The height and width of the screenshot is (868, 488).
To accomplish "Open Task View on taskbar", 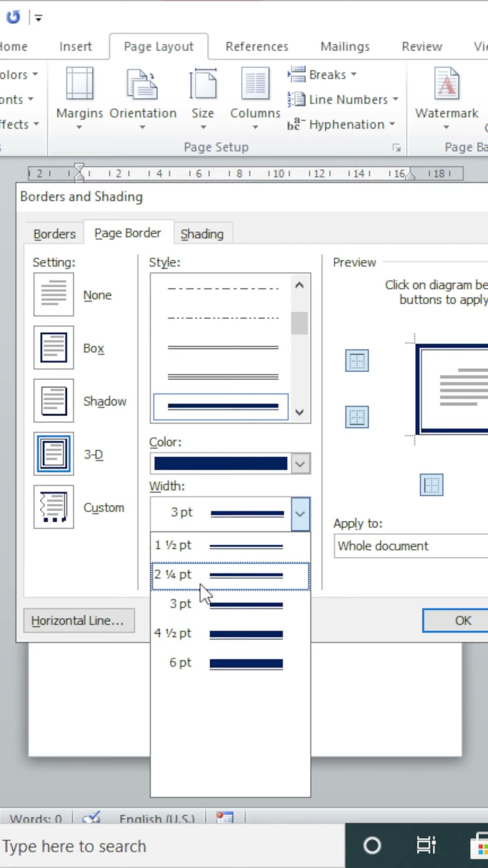I will (x=426, y=845).
